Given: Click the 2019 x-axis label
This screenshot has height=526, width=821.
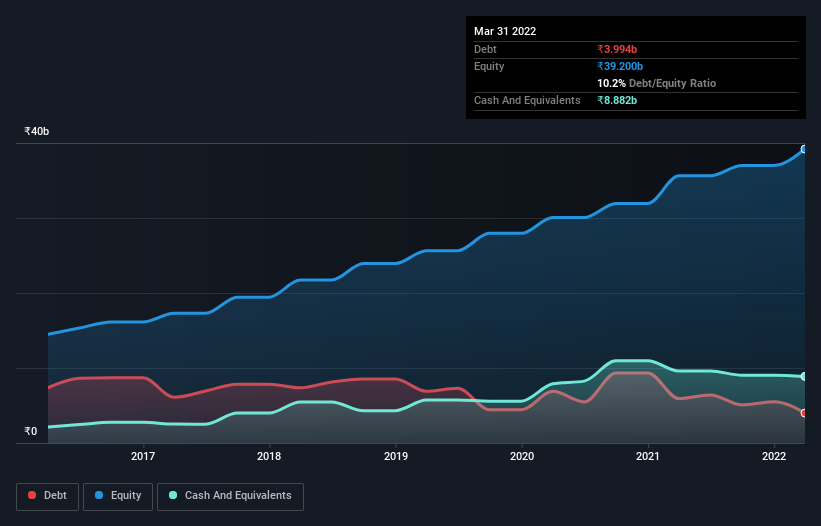Looking at the screenshot, I should pos(396,456).
